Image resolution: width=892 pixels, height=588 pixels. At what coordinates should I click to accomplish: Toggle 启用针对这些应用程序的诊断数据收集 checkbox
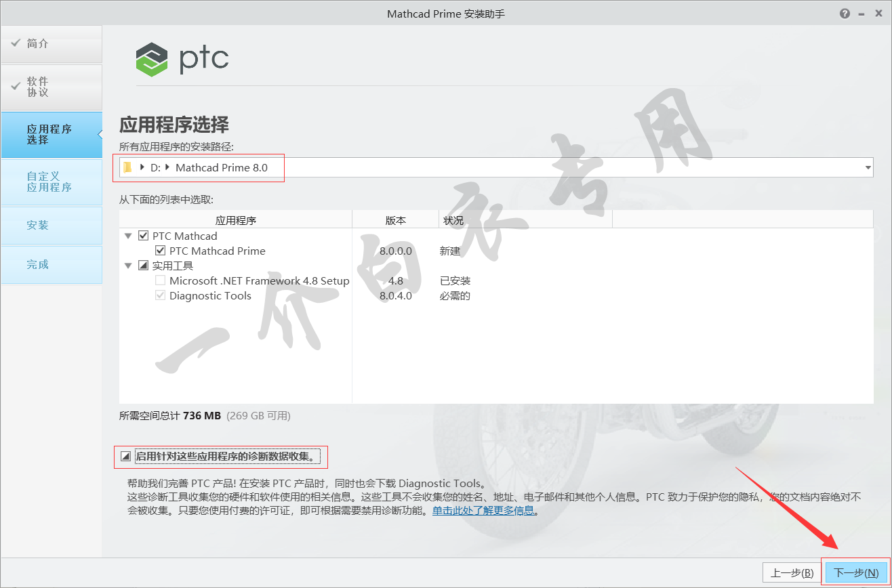[x=125, y=457]
